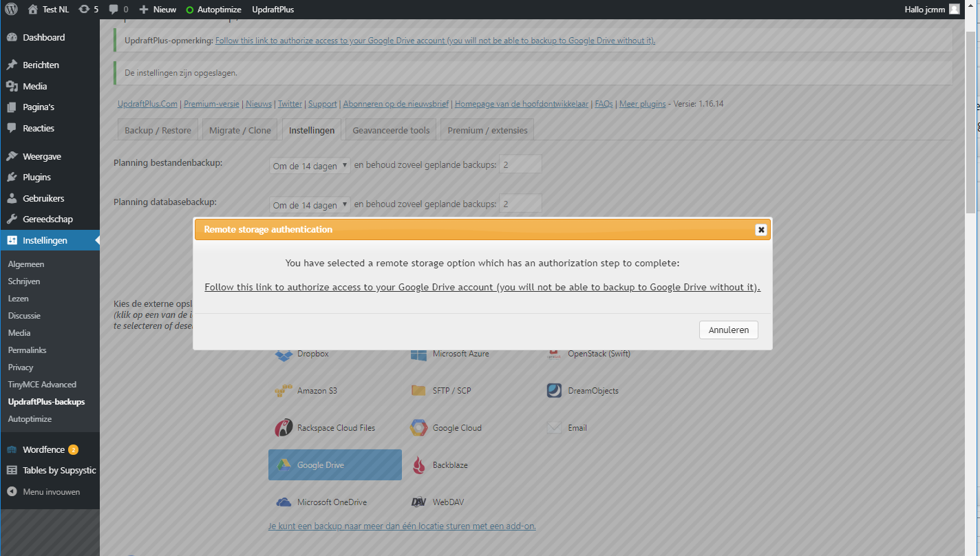The image size is (980, 556).
Task: Select the Microsoft Azure icon
Action: (x=418, y=354)
